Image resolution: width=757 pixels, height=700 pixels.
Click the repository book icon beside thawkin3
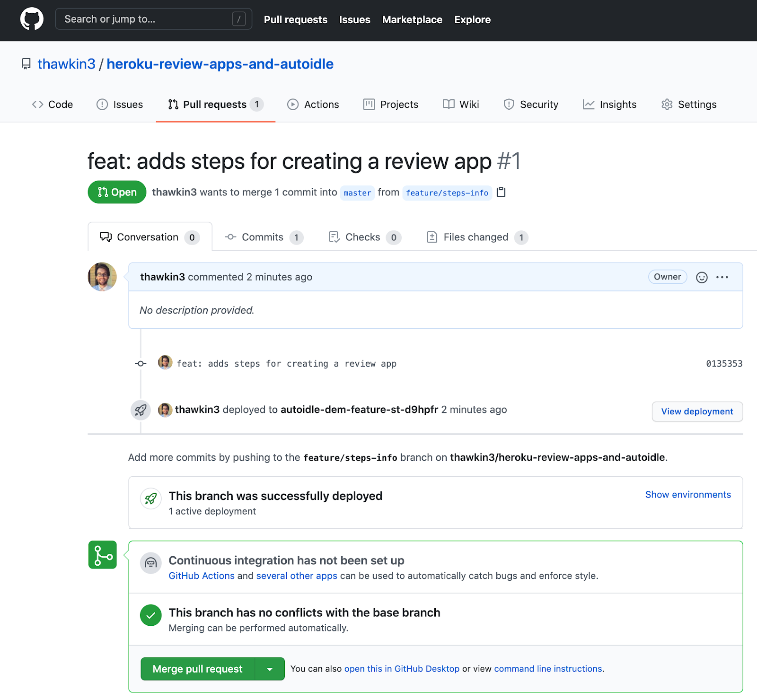pos(26,64)
